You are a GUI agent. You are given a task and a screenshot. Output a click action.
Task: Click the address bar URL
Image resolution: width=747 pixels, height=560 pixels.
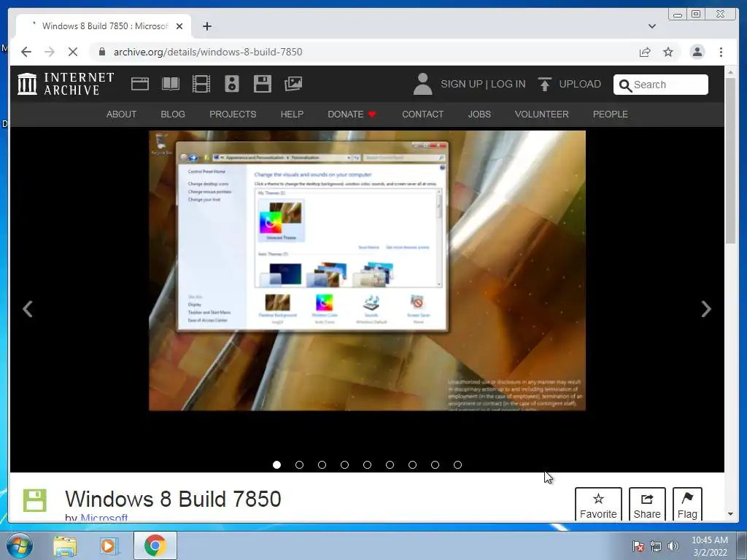[208, 52]
